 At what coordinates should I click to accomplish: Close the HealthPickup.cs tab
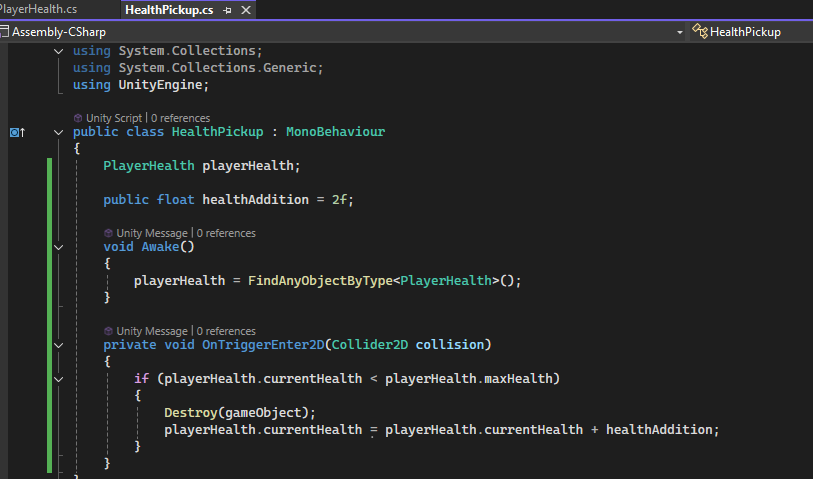pos(246,10)
